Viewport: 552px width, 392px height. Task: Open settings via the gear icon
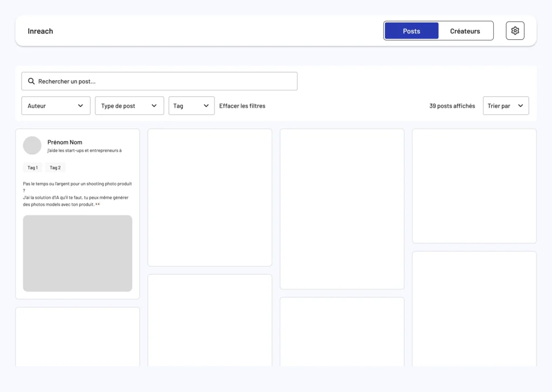tap(515, 31)
